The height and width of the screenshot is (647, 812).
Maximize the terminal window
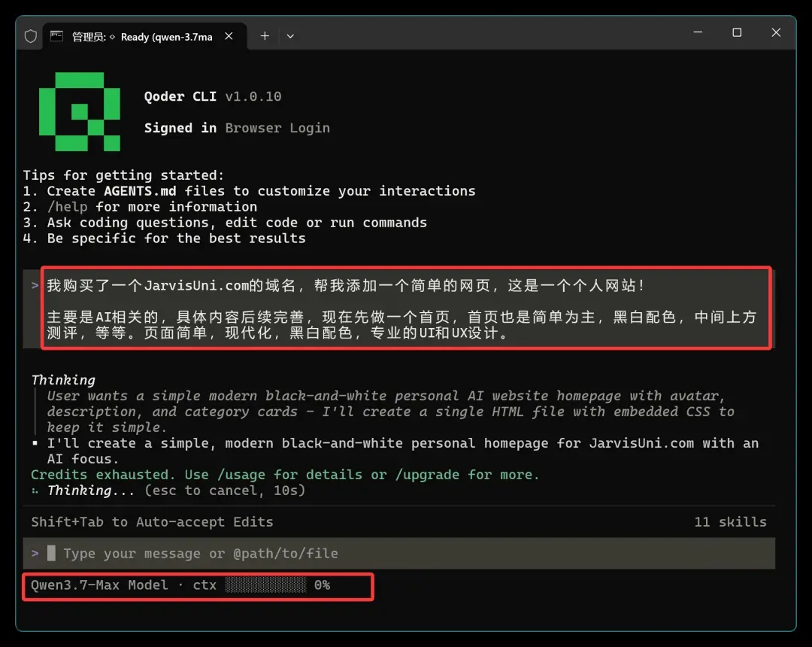pos(737,32)
